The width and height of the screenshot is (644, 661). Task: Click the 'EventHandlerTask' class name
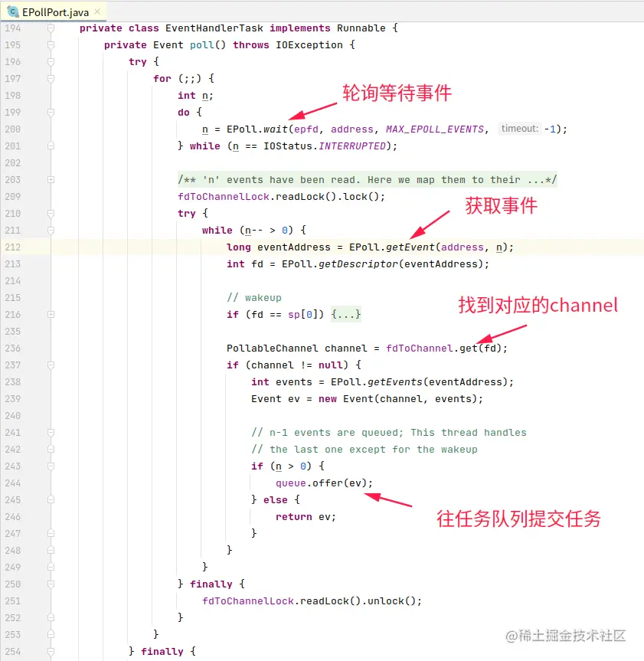click(214, 28)
